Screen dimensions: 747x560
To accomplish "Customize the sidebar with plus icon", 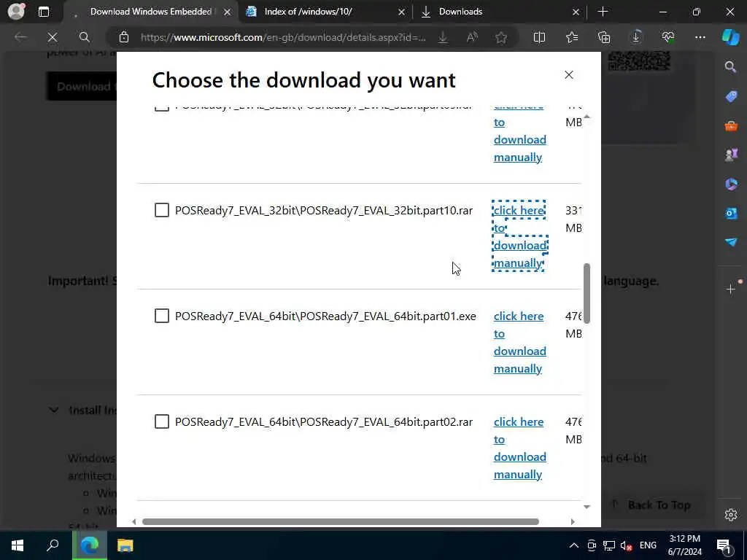I will [731, 289].
